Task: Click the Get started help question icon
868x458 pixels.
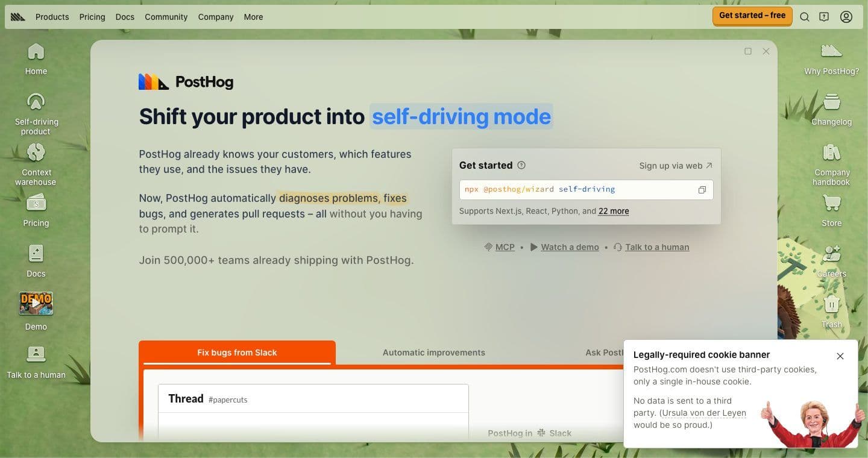Action: [x=522, y=165]
